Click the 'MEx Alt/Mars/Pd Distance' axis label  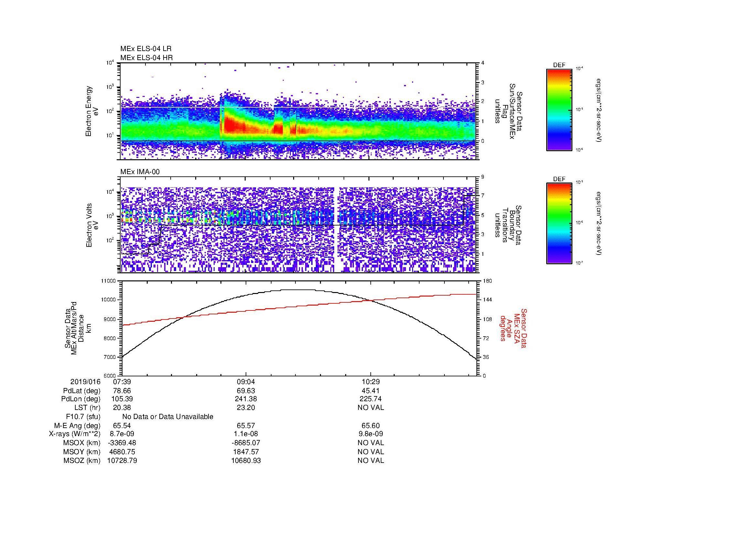pyautogui.click(x=78, y=328)
